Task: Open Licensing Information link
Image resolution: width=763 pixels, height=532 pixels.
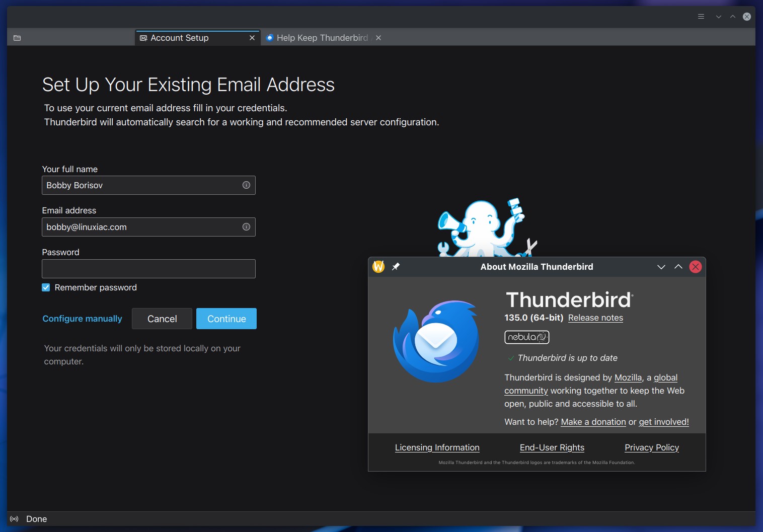Action: coord(437,447)
